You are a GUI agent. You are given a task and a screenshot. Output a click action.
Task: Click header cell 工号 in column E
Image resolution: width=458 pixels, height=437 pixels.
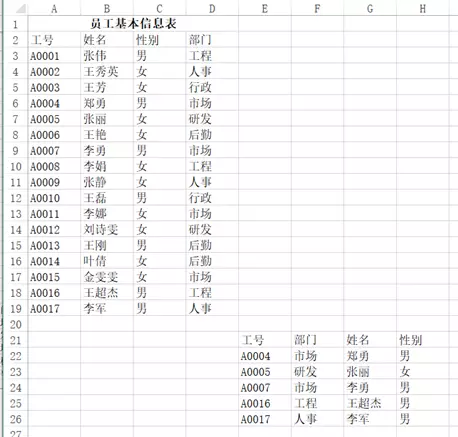click(x=265, y=340)
